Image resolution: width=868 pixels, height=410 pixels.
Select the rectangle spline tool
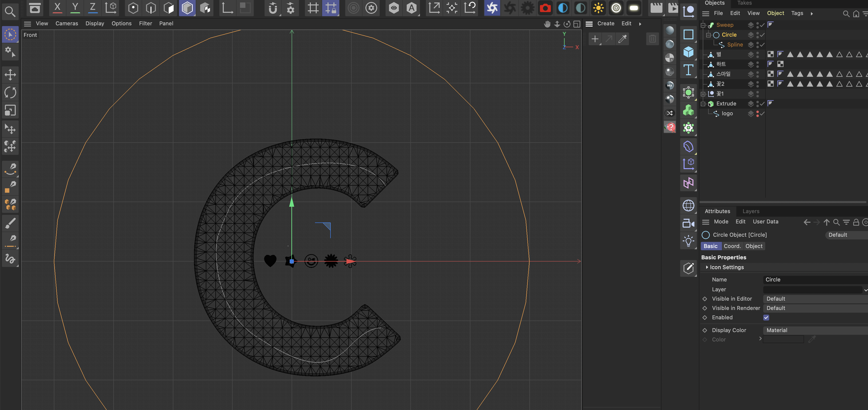point(688,34)
